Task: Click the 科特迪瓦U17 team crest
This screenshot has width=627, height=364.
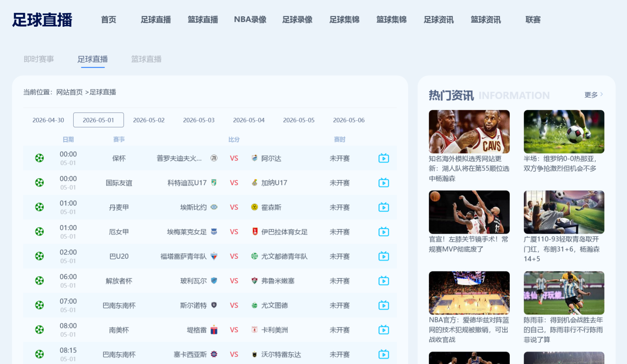Action: (214, 182)
